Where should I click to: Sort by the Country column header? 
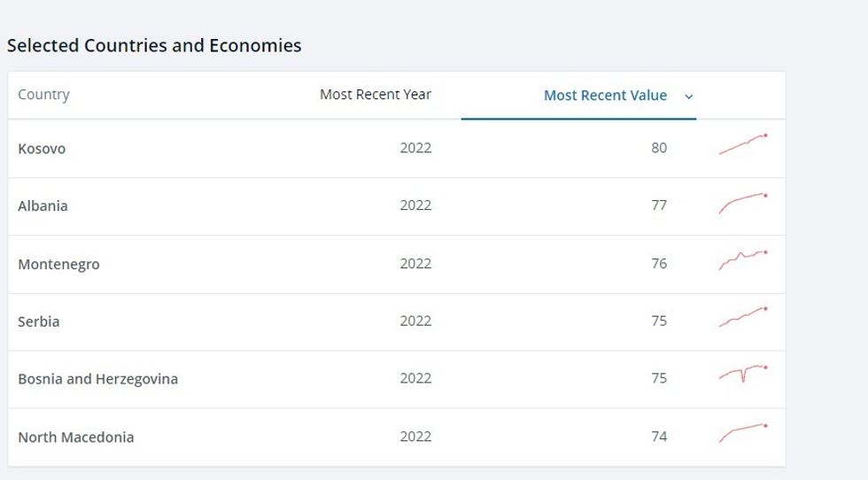[43, 95]
